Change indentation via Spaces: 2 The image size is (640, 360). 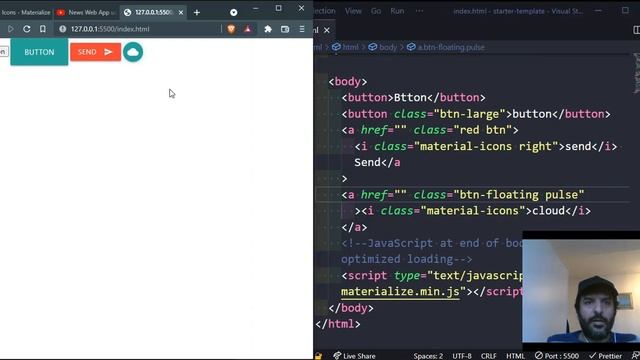pos(428,356)
